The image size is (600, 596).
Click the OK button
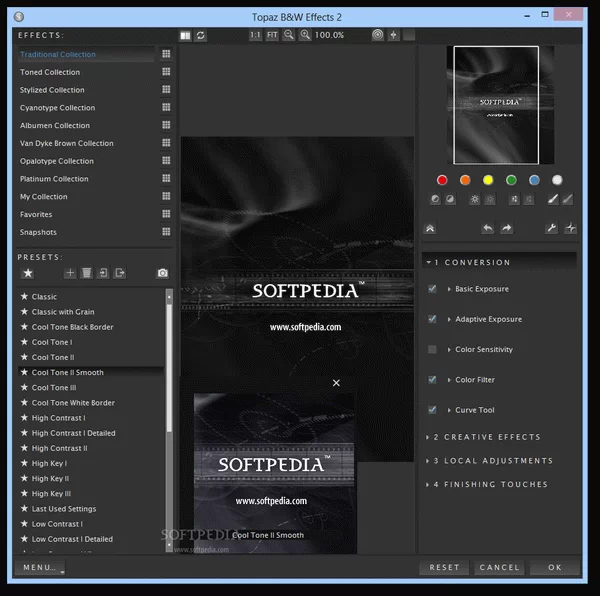(x=555, y=567)
